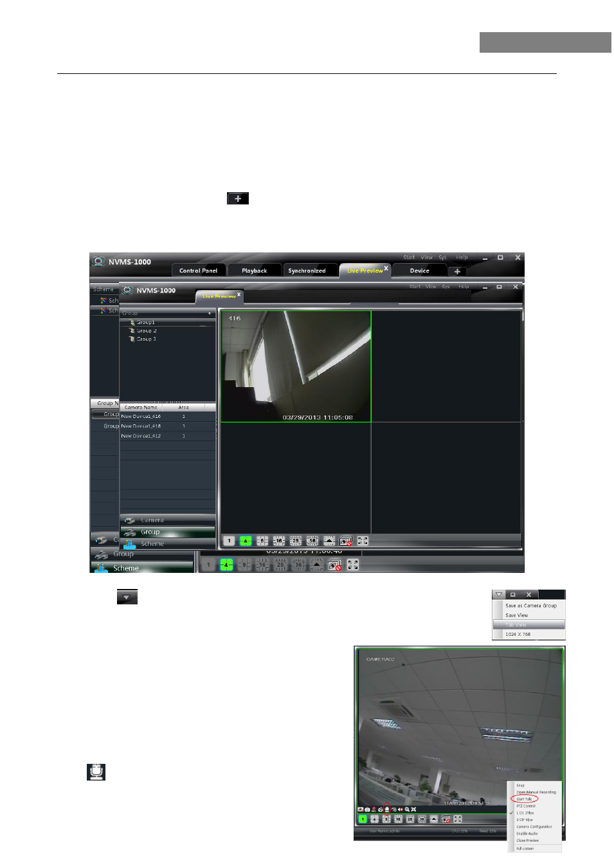Open the View menu in main window

(427, 257)
